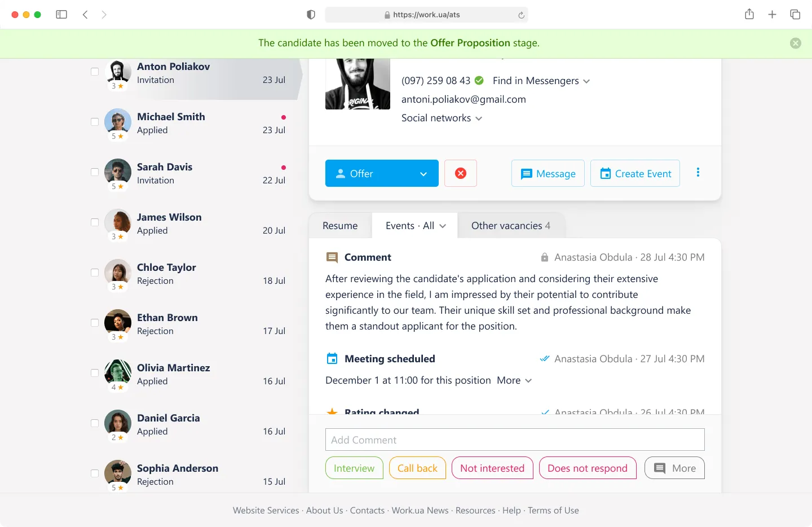Open a new browser tab with plus icon
The width and height of the screenshot is (812, 527).
(x=772, y=15)
